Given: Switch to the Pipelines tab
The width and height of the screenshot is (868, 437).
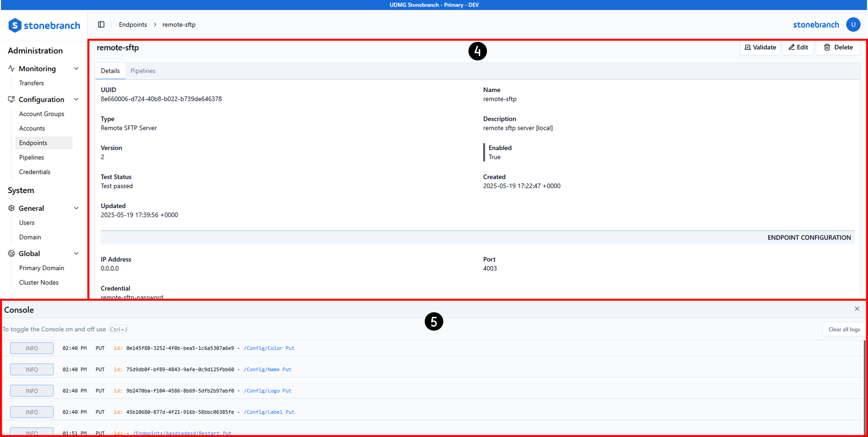Looking at the screenshot, I should point(143,71).
